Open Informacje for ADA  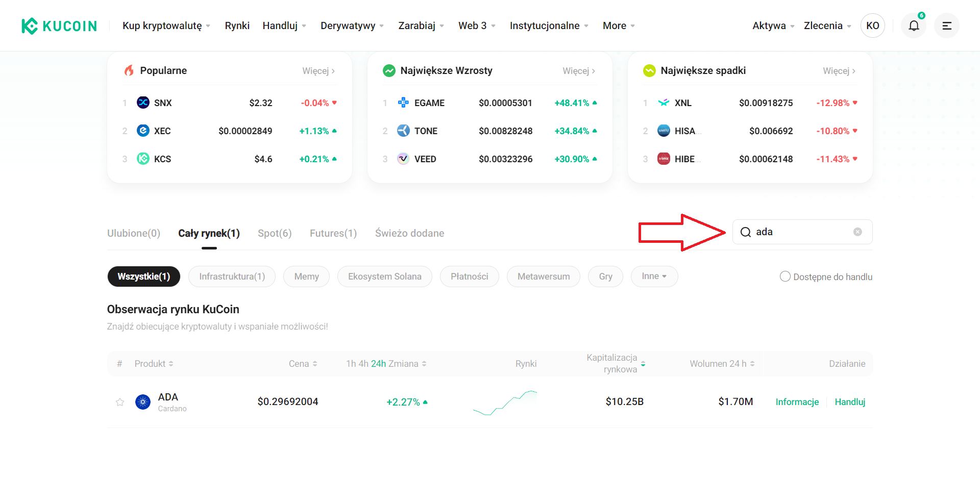pyautogui.click(x=797, y=402)
